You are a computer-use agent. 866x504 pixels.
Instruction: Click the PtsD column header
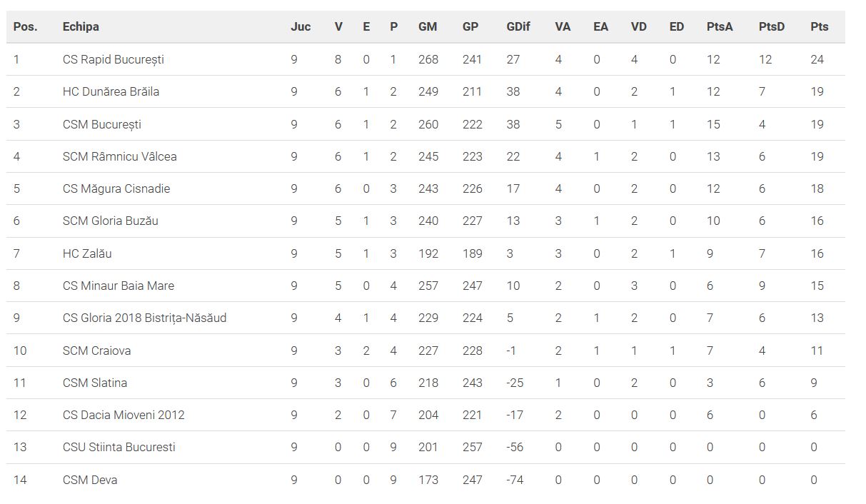[x=771, y=26]
